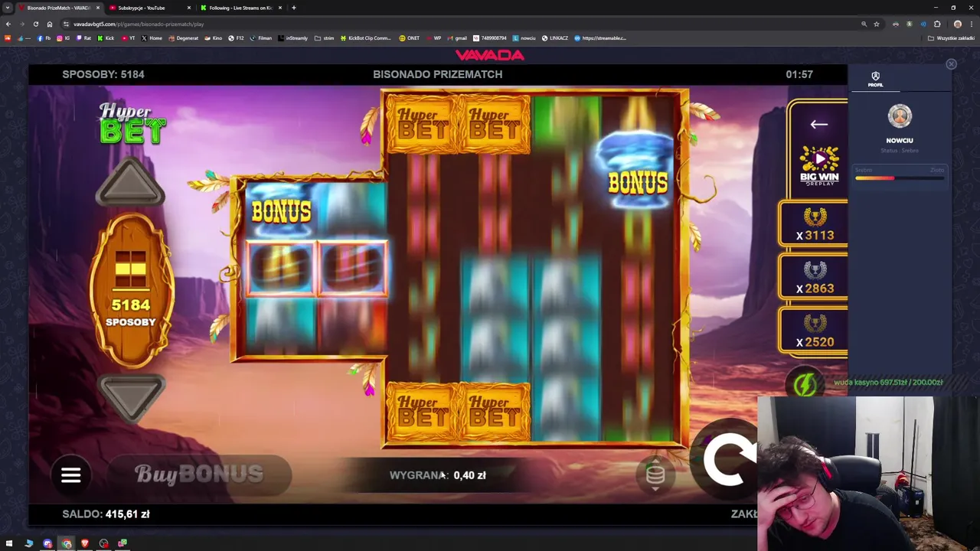Click the status progress bar
This screenshot has height=551, width=980.
(x=899, y=178)
